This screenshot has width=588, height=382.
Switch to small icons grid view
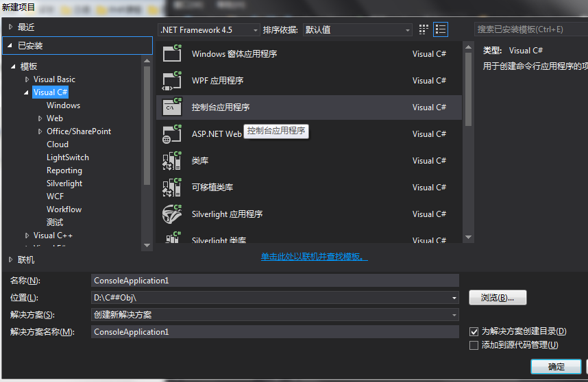coord(424,29)
